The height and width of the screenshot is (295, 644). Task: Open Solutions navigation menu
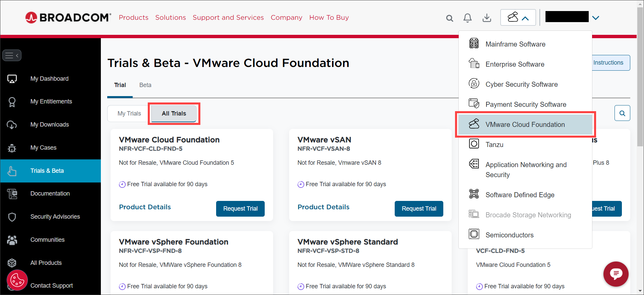(x=171, y=17)
